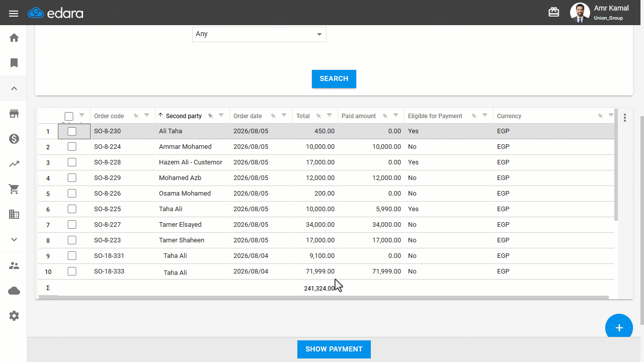Open the Currency column filter
The image size is (644, 362).
(611, 115)
